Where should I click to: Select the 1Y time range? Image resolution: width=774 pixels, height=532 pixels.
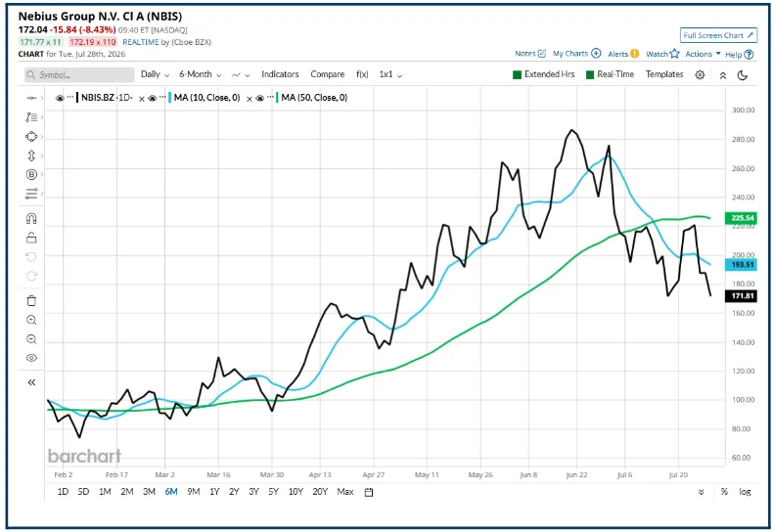point(214,492)
